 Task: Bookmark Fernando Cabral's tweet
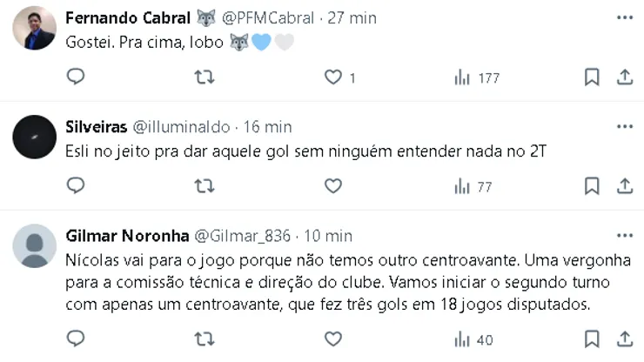click(592, 77)
